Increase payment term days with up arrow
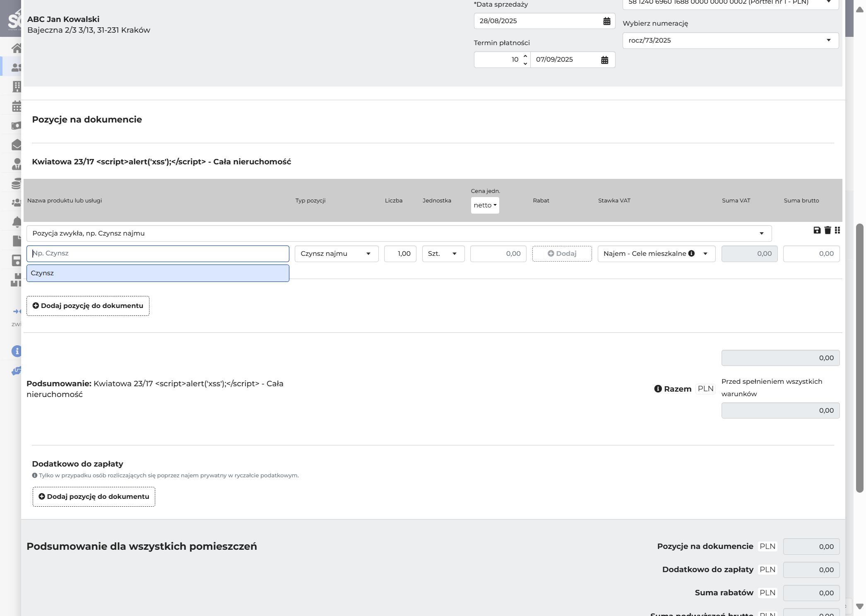866x616 pixels. tap(525, 56)
